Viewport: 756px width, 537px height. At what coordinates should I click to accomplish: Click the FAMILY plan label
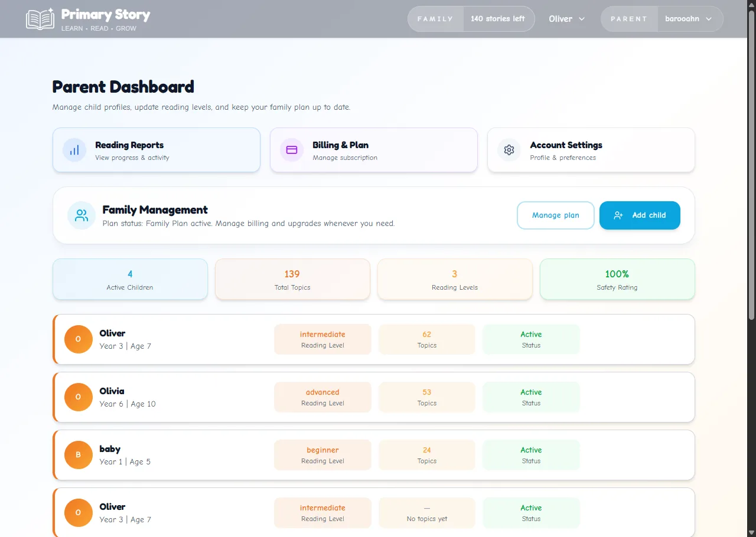coord(435,19)
